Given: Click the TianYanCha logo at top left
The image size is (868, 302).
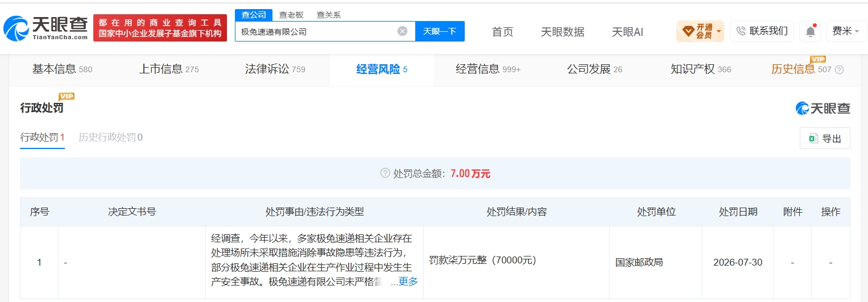Looking at the screenshot, I should pyautogui.click(x=46, y=27).
